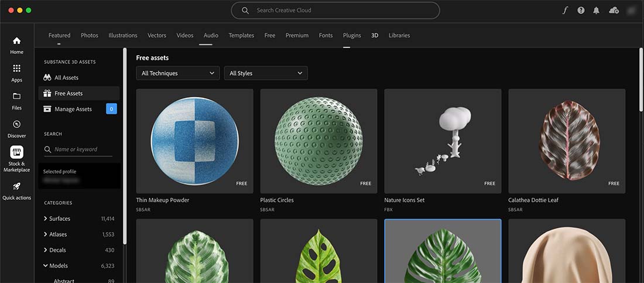Open the beige draped cloth thumbnail
This screenshot has width=644, height=283.
[x=567, y=251]
